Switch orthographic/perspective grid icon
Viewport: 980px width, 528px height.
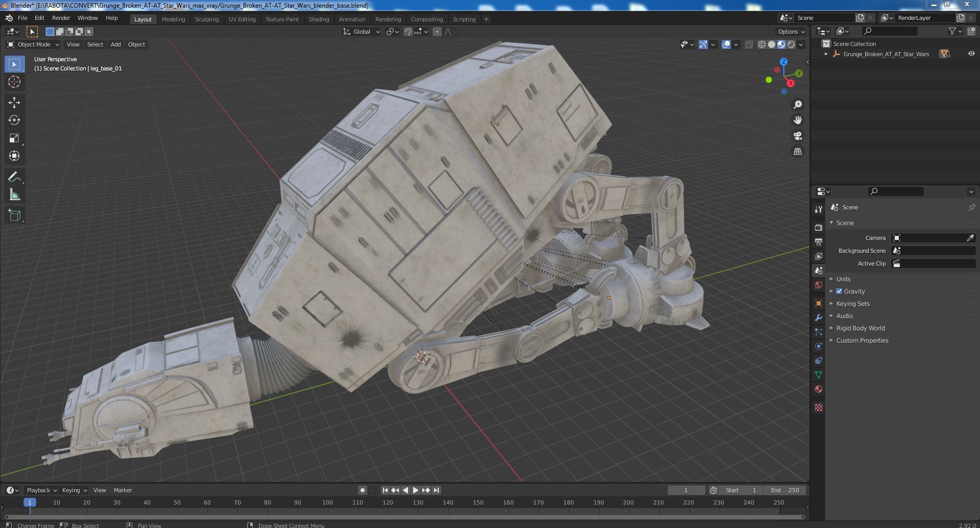797,152
